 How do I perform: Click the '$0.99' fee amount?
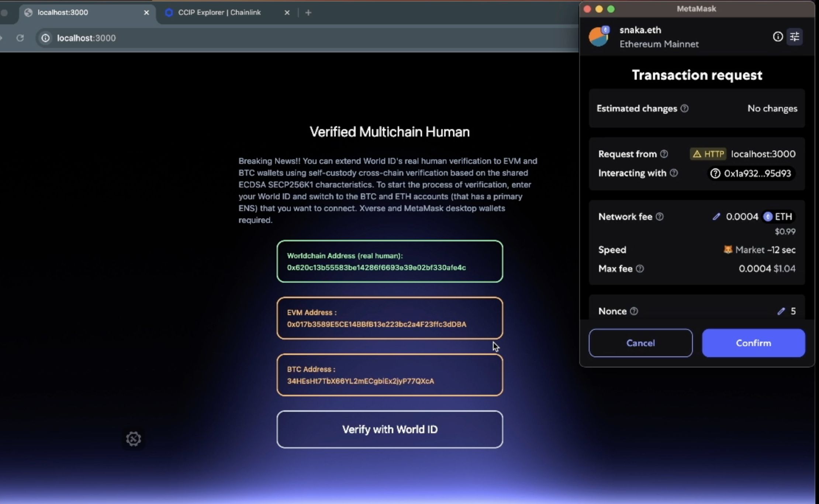pyautogui.click(x=785, y=232)
